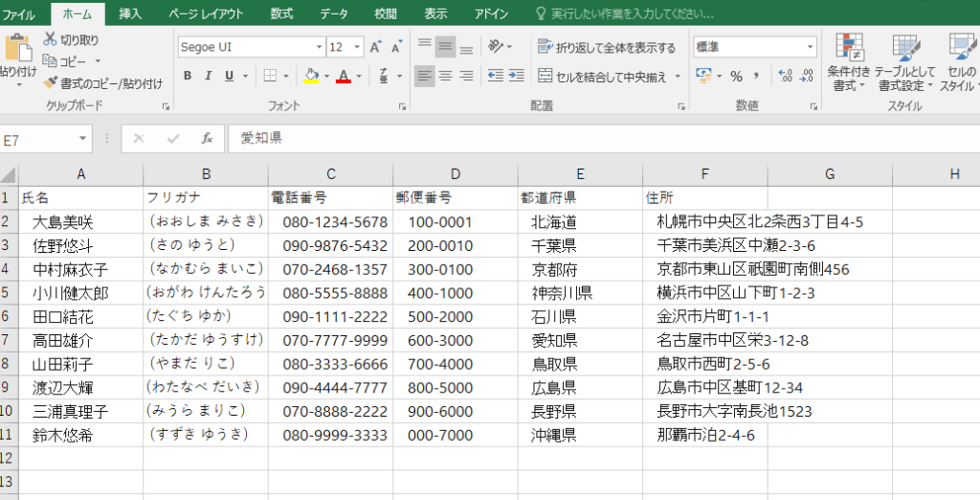The width and height of the screenshot is (980, 500).
Task: Click the insert function fx icon
Action: coord(207,139)
